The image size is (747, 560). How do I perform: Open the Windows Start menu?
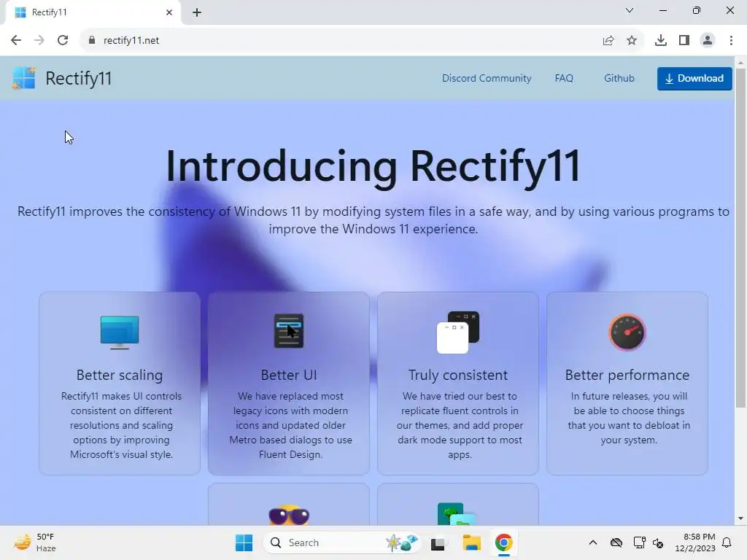pos(244,542)
